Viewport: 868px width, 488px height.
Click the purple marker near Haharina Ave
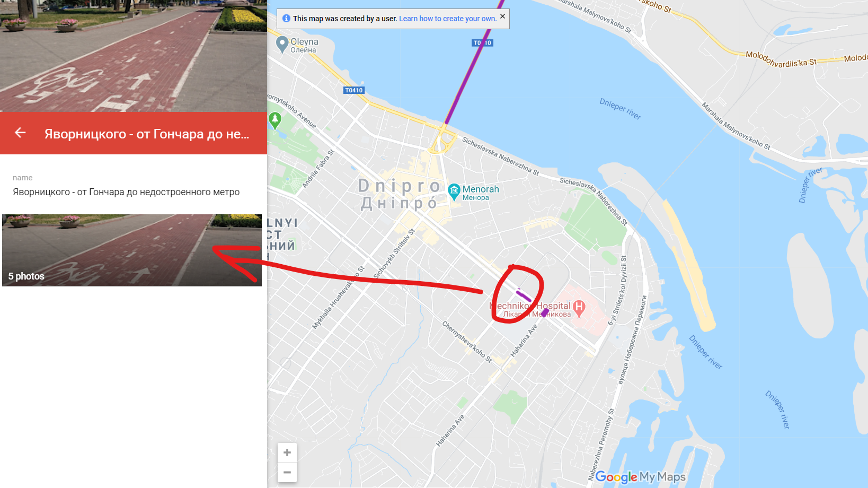545,313
